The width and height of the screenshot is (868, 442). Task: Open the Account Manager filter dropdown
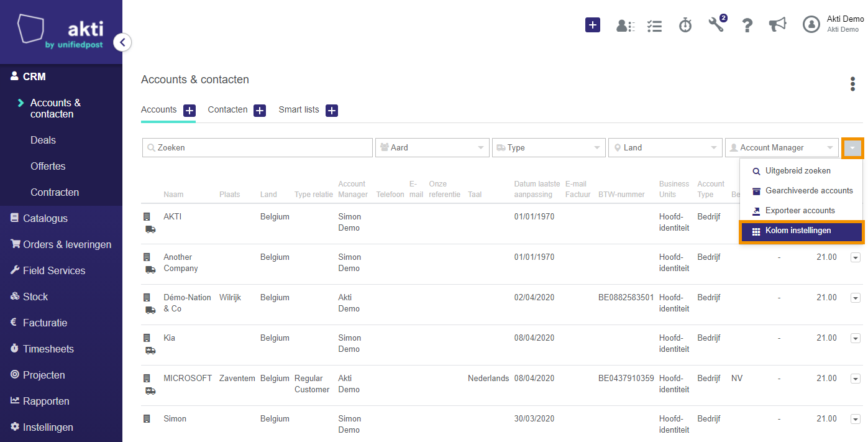click(782, 147)
